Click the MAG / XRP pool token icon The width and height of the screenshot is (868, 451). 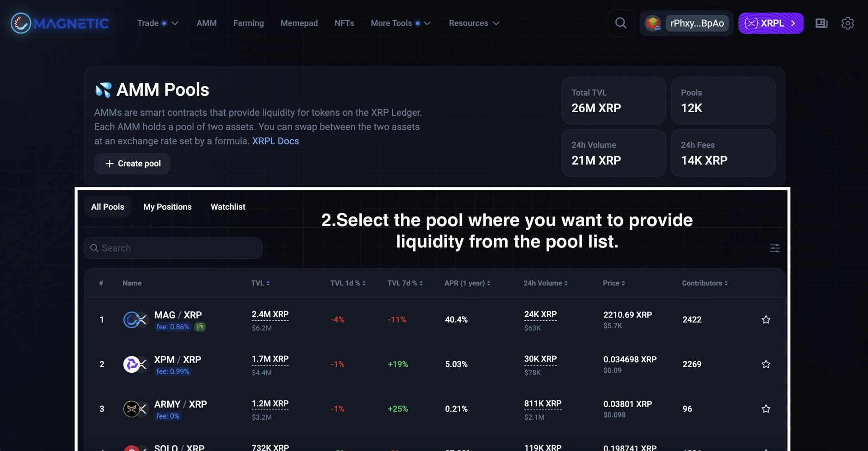(x=135, y=320)
